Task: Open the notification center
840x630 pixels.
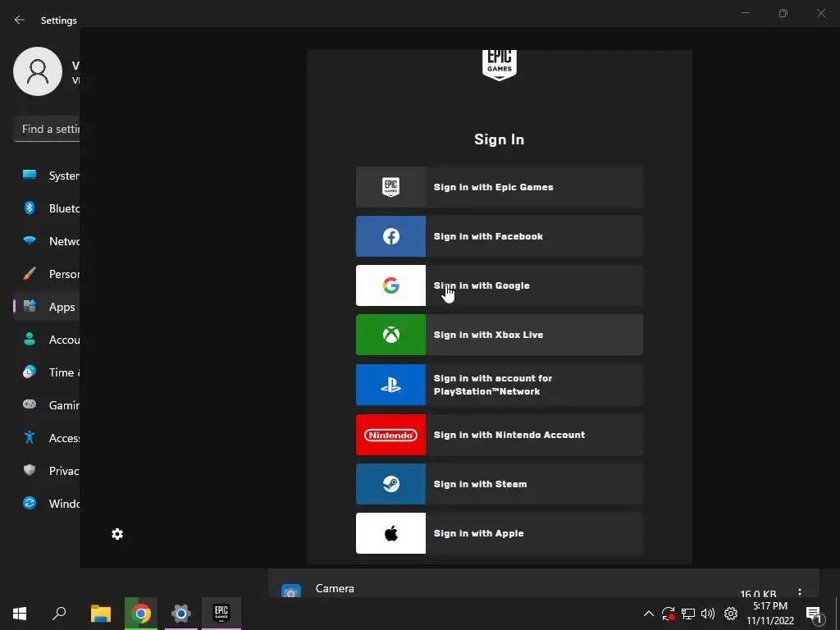Action: 814,614
